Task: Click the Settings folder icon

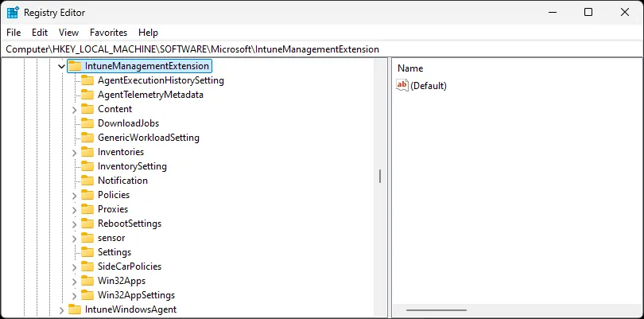Action: coord(87,252)
